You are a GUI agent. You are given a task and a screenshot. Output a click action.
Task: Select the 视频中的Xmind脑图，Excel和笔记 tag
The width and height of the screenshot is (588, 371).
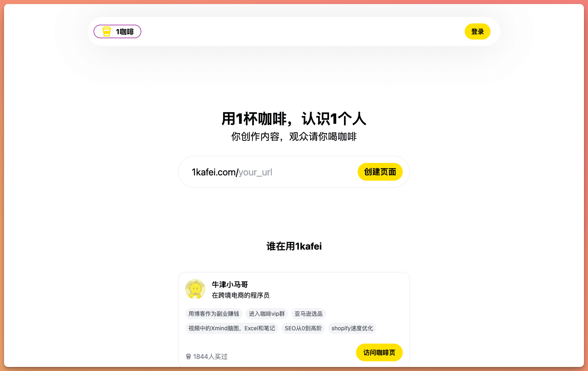pos(232,328)
